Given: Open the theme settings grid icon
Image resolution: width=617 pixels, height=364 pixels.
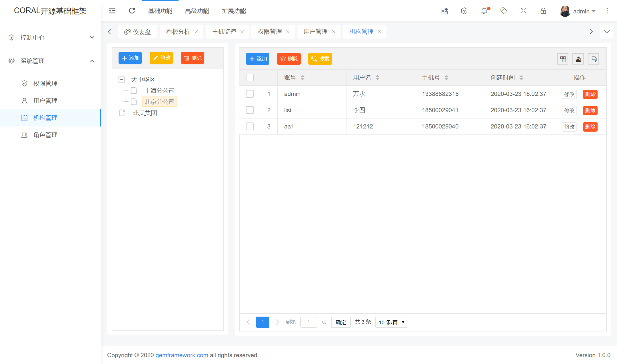Looking at the screenshot, I should [x=444, y=11].
